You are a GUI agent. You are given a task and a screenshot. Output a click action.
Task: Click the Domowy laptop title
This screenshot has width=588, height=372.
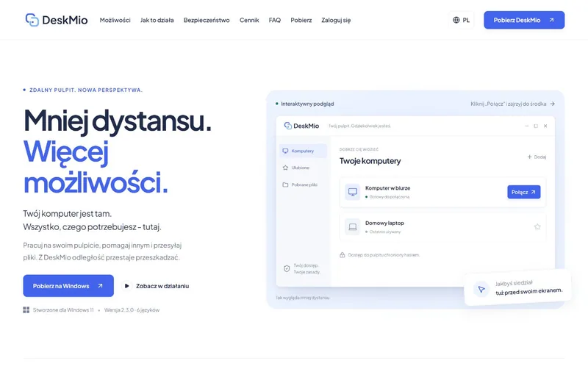coord(384,223)
